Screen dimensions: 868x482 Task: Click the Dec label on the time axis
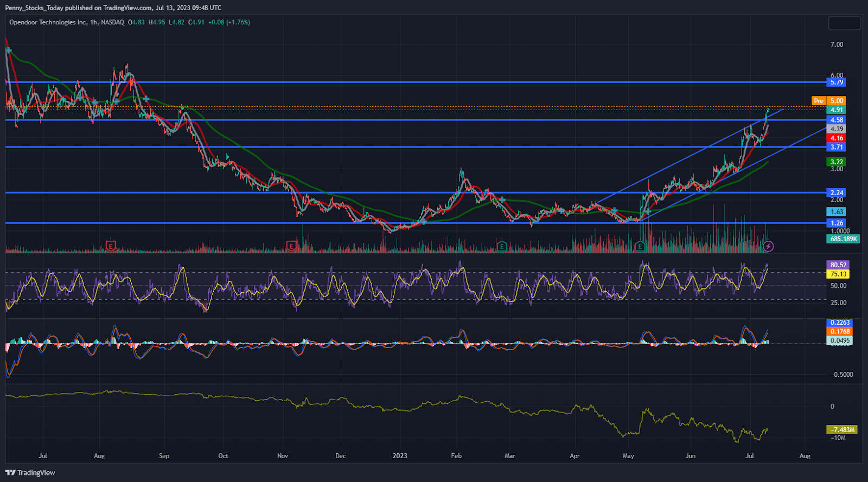(x=341, y=456)
